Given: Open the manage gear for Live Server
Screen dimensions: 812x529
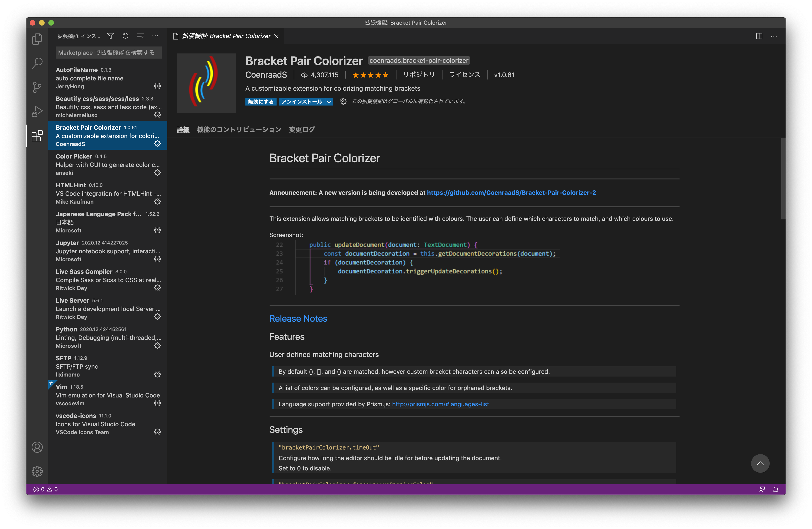Looking at the screenshot, I should pos(158,317).
